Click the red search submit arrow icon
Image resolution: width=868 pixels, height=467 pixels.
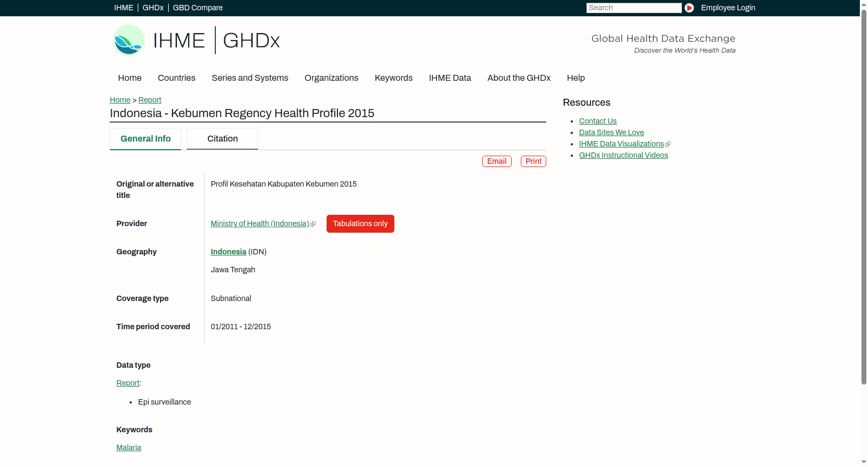689,8
